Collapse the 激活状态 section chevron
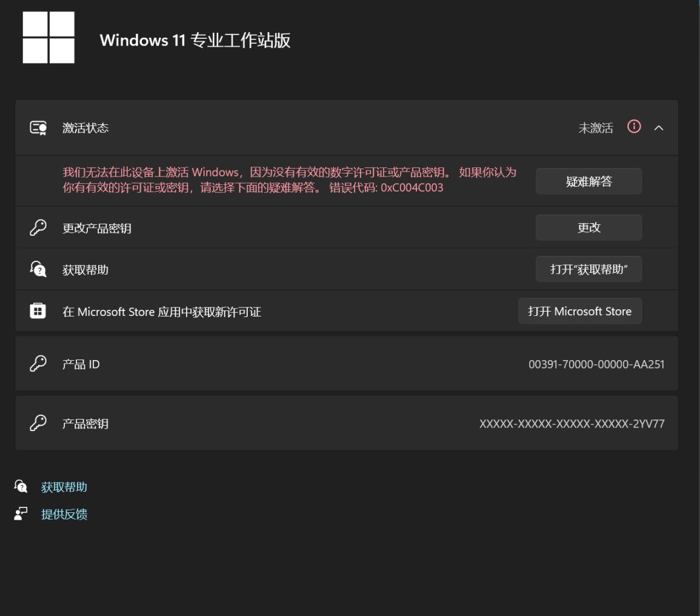 [658, 128]
